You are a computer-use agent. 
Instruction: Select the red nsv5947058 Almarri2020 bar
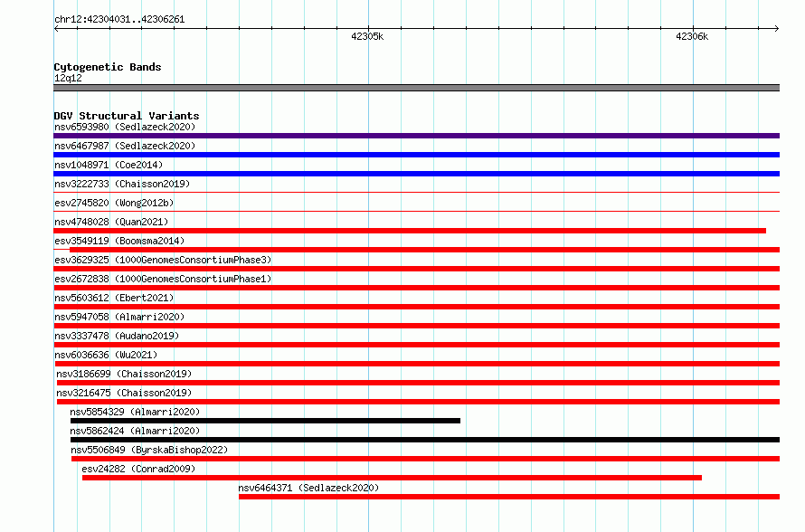416,326
